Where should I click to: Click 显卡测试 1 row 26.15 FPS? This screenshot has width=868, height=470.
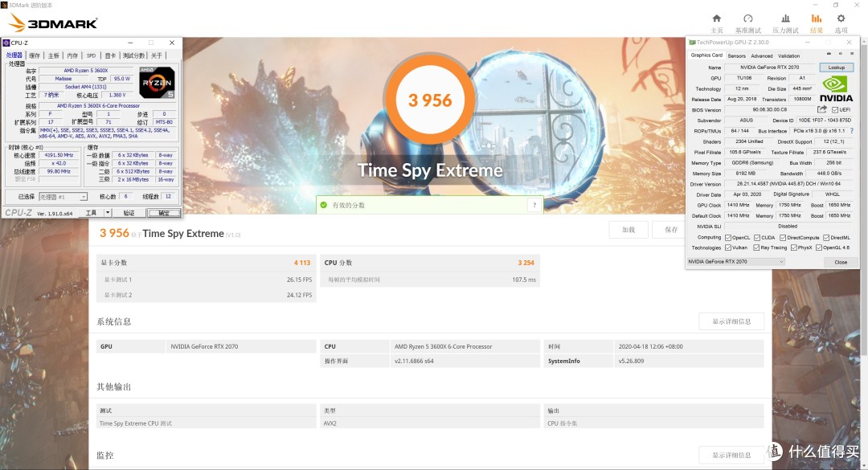pos(206,280)
